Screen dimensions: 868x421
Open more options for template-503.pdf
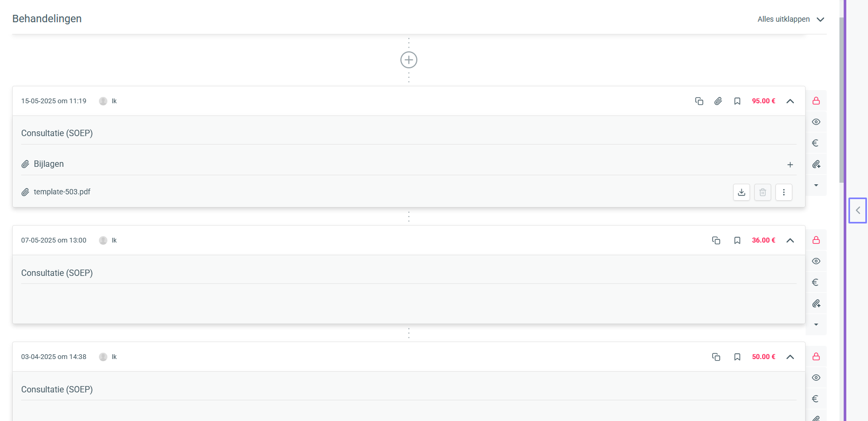[x=784, y=192]
